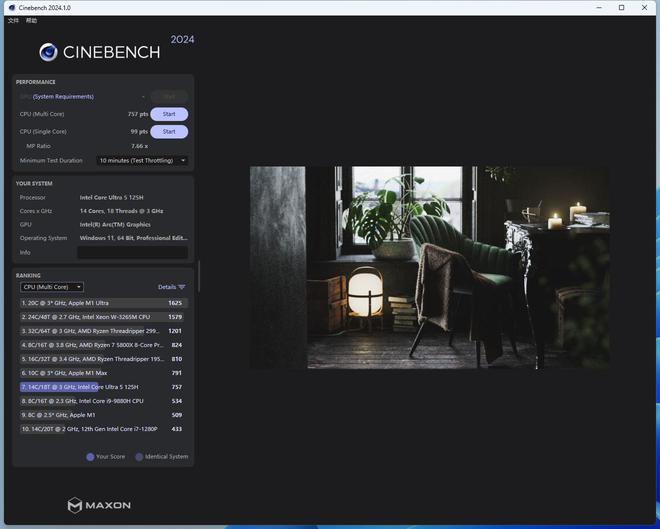Open the Minimum Test Duration dropdown
Screen dimensions: 660x529
tap(142, 160)
